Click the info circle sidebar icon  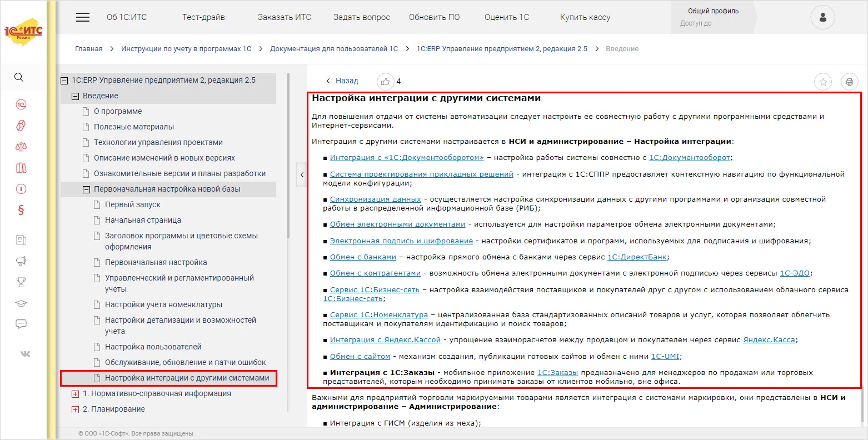click(x=21, y=189)
